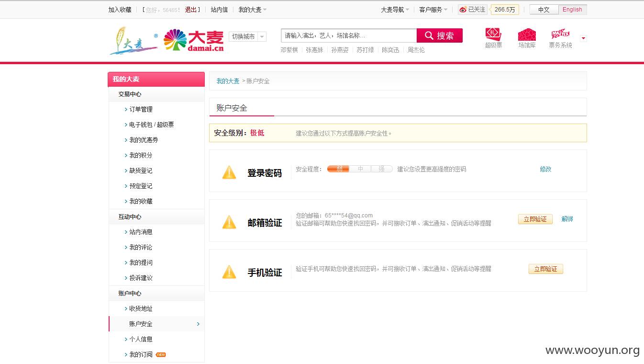Click 加入收藏 link
The image size is (644, 364).
click(x=120, y=10)
